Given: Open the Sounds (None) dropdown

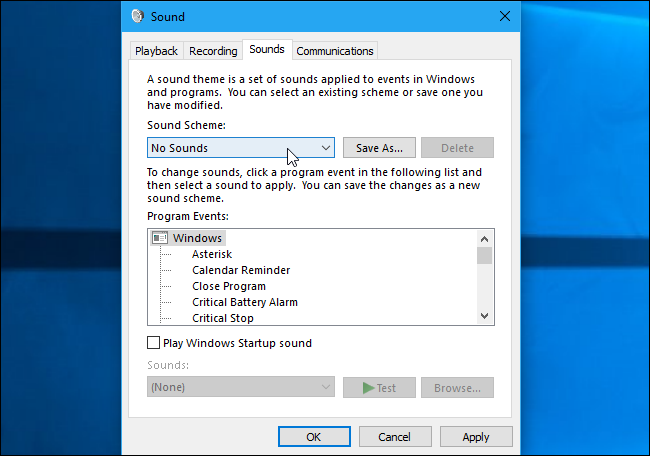Looking at the screenshot, I should tap(241, 387).
